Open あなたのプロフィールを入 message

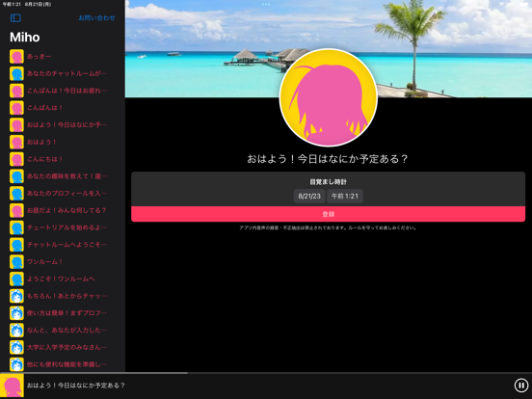(63, 194)
